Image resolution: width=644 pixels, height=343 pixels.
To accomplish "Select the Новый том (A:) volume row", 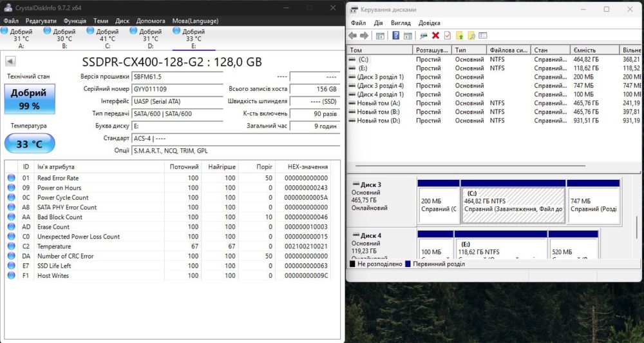I will pos(495,103).
